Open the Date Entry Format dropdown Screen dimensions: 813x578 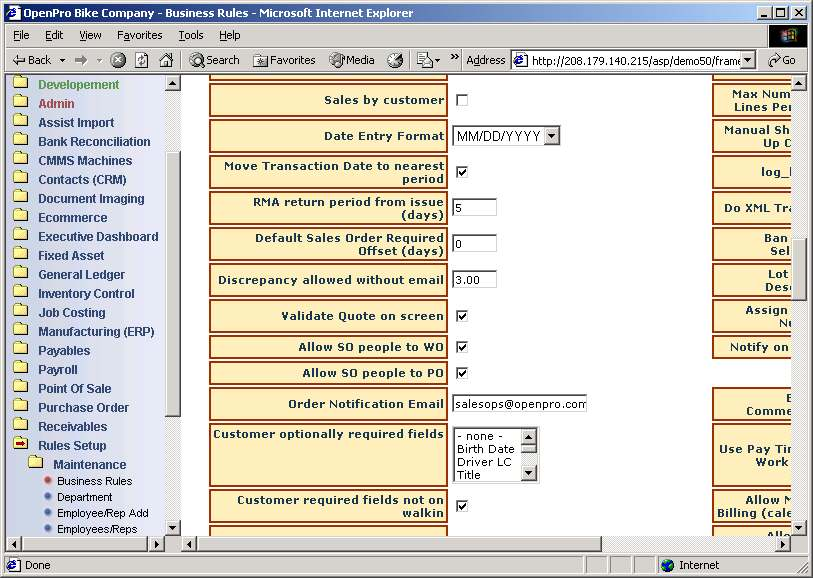coord(552,136)
